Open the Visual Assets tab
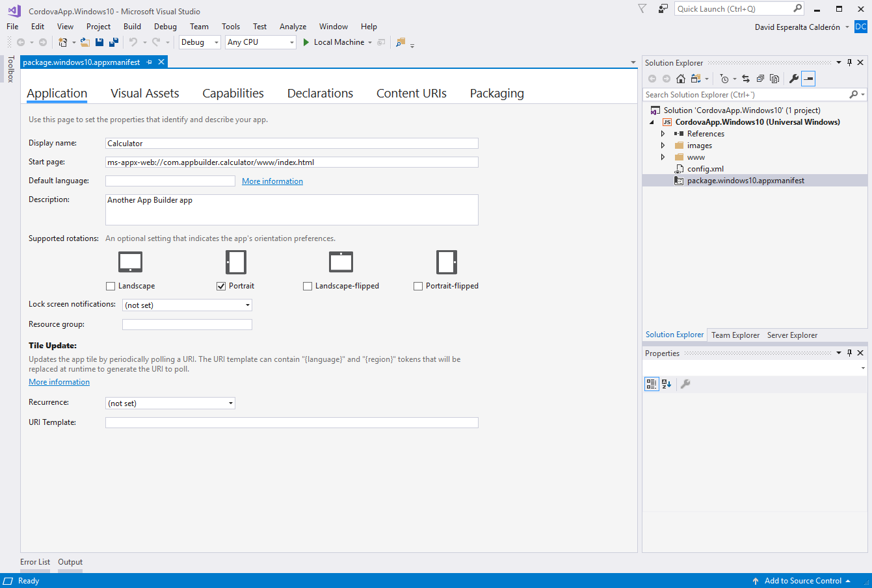872x588 pixels. tap(145, 94)
